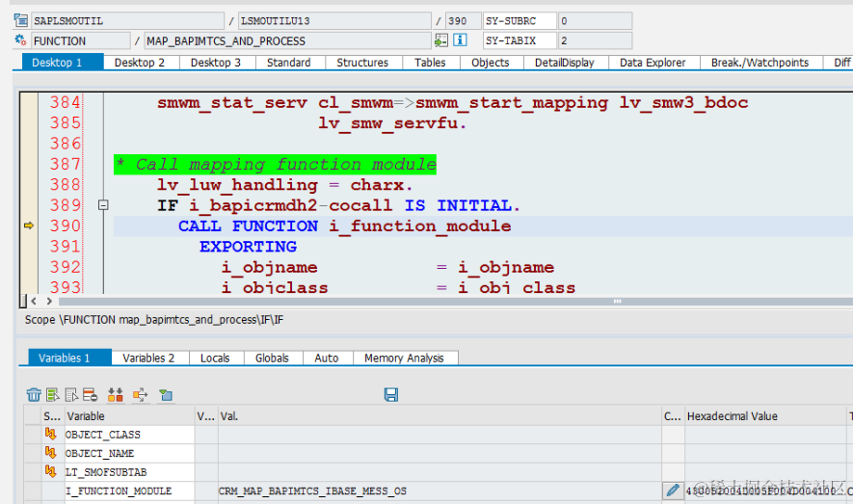This screenshot has width=853, height=504.
Task: Click the LSMOUTILU13 include field
Action: point(334,20)
